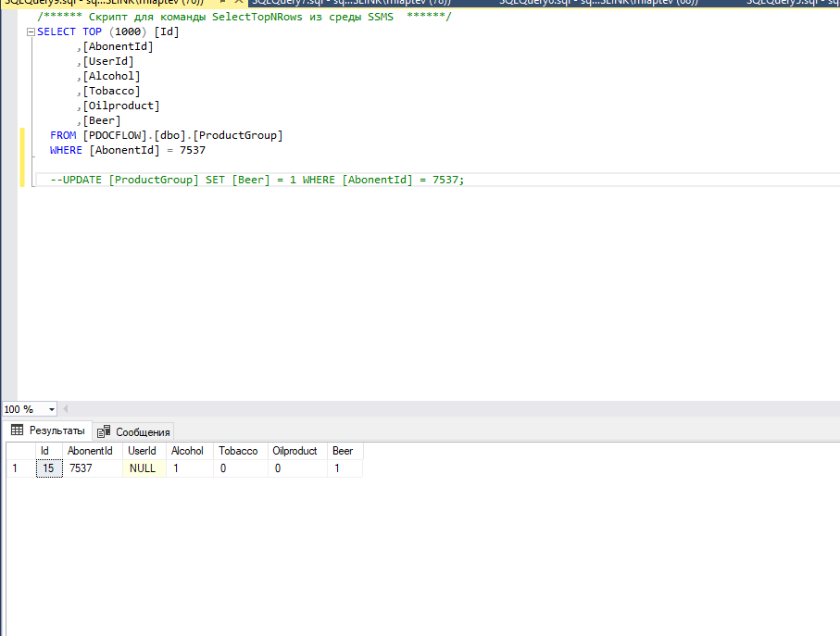Select the Oilproduct cell with value 0

297,468
